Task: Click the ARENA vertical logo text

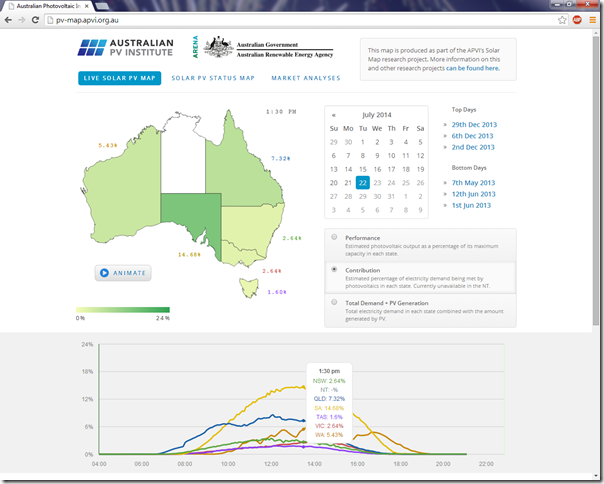Action: coord(195,47)
